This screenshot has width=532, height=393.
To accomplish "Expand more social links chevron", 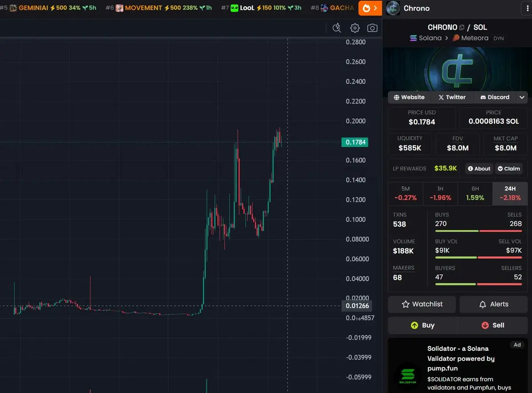I will tap(522, 97).
